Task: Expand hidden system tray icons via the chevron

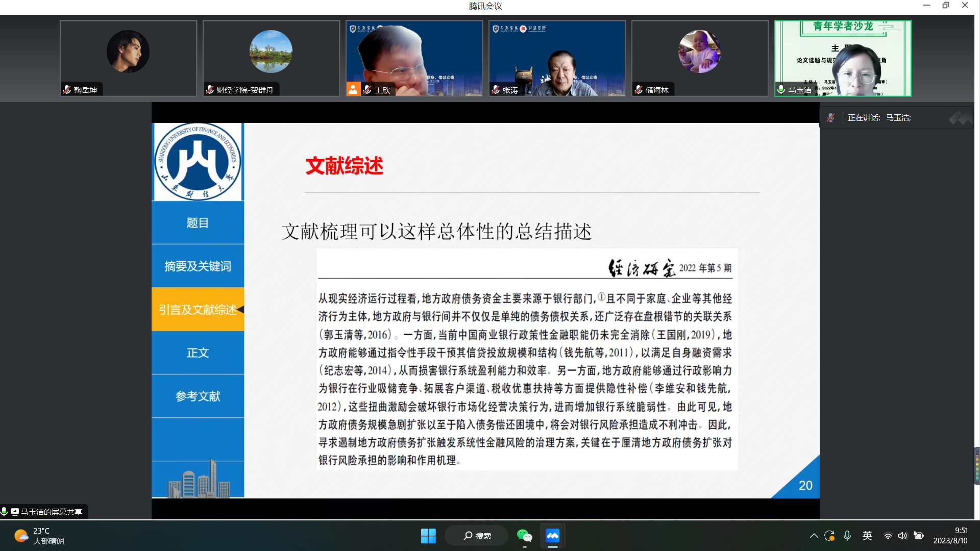Action: [x=814, y=536]
